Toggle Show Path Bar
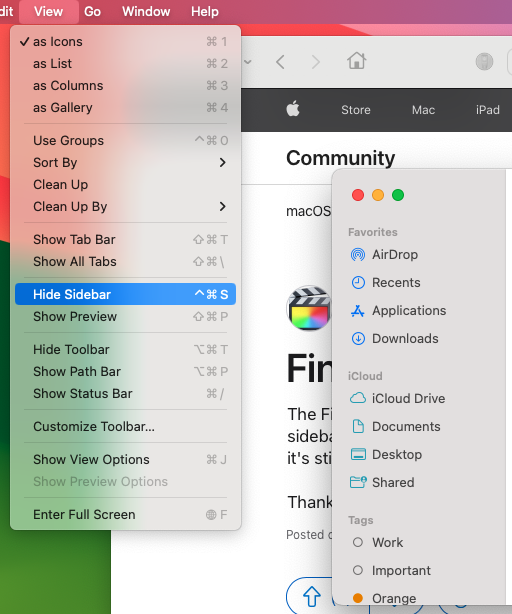Image resolution: width=512 pixels, height=614 pixels. [125, 371]
